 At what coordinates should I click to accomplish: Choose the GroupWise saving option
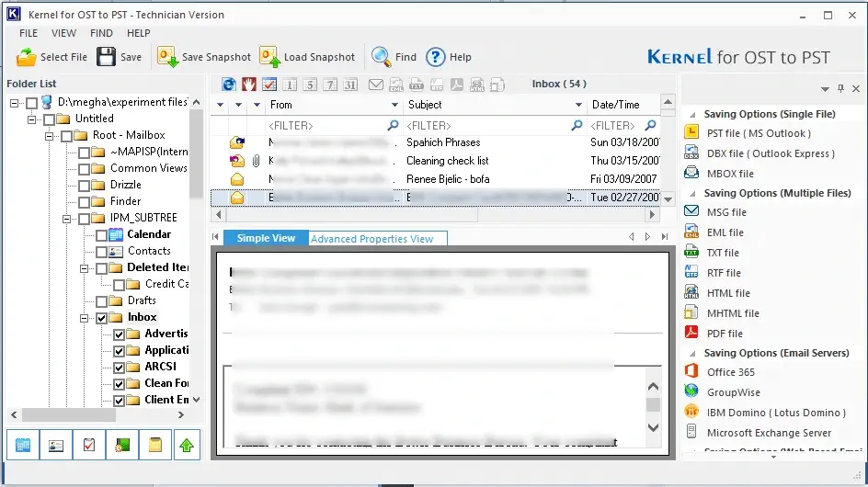pos(733,392)
